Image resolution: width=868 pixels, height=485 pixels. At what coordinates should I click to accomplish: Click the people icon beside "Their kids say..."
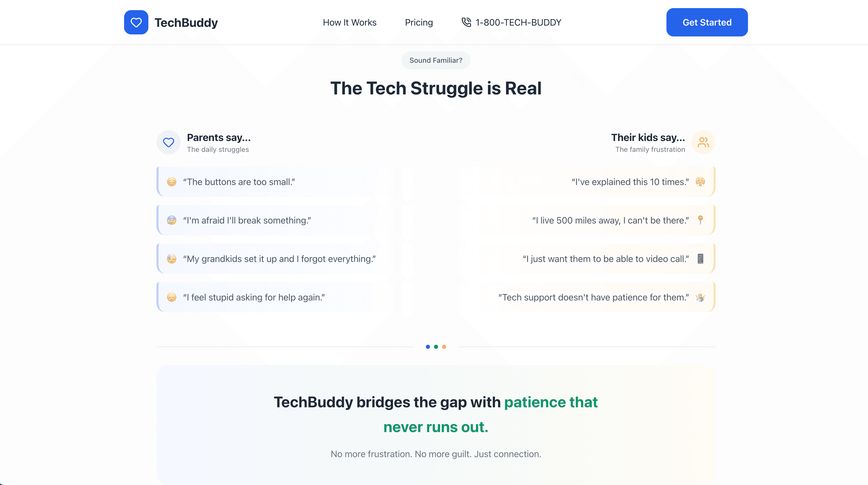point(704,142)
